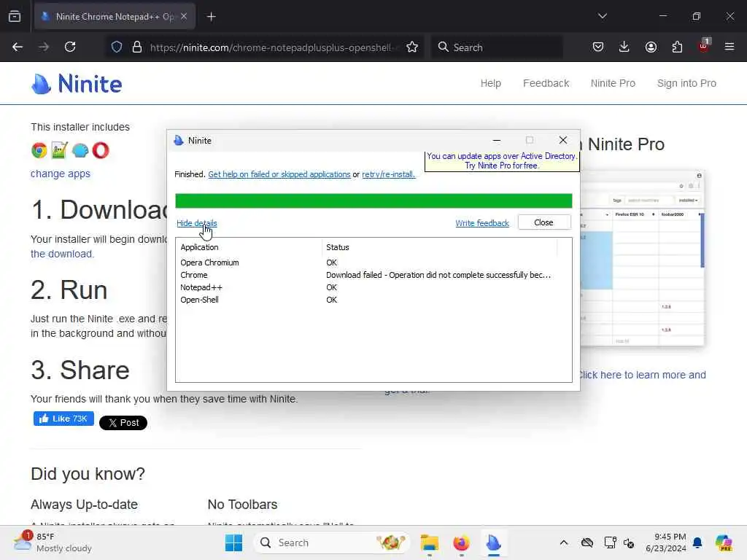This screenshot has height=560, width=747.
Task: Click the Close button in Ninite dialog
Action: 544,222
